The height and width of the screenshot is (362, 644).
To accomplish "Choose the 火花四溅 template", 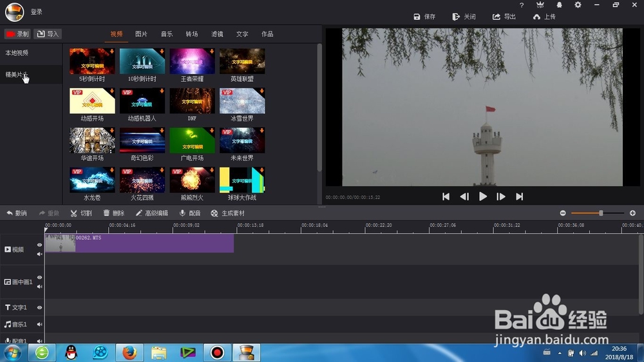I will pos(142,180).
